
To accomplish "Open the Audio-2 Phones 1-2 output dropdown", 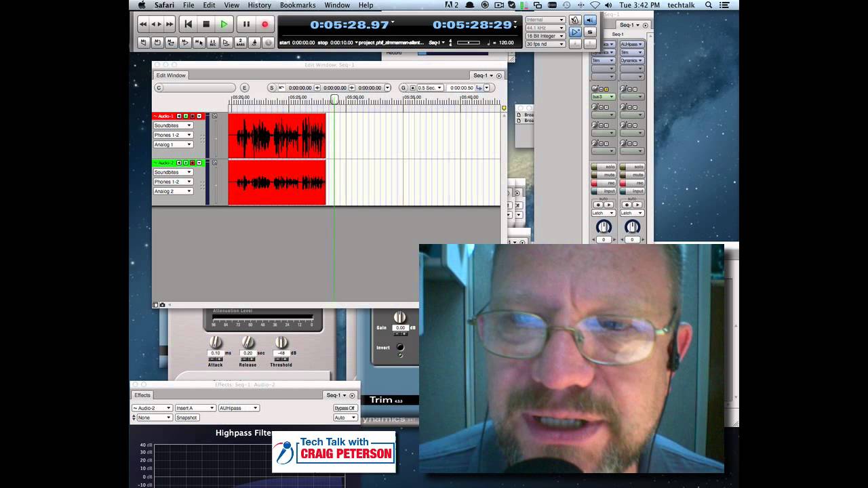I will coord(173,182).
